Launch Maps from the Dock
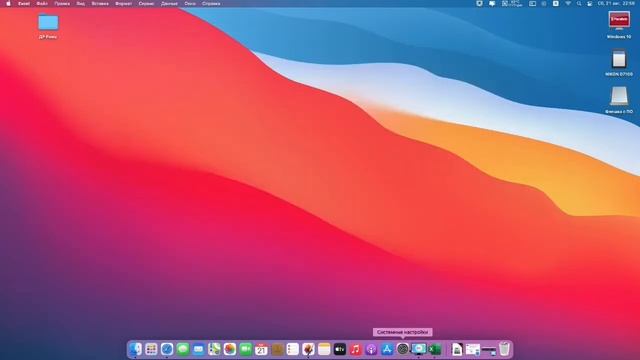The width and height of the screenshot is (640, 360). pyautogui.click(x=214, y=349)
